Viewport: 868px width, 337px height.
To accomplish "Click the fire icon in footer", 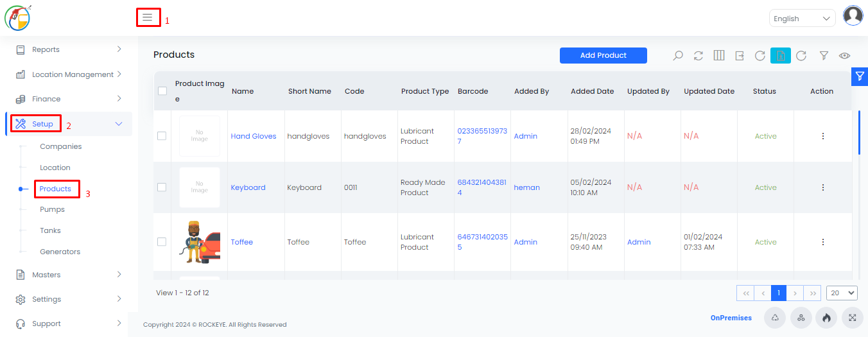I will click(x=826, y=318).
